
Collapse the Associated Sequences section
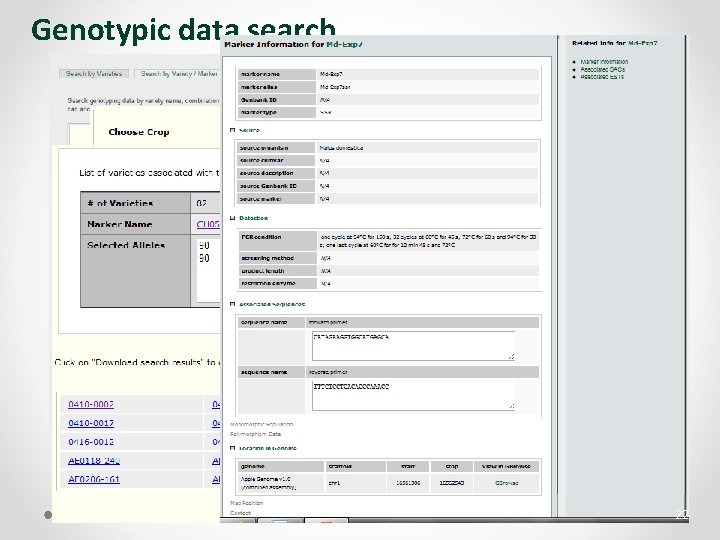[x=233, y=303]
